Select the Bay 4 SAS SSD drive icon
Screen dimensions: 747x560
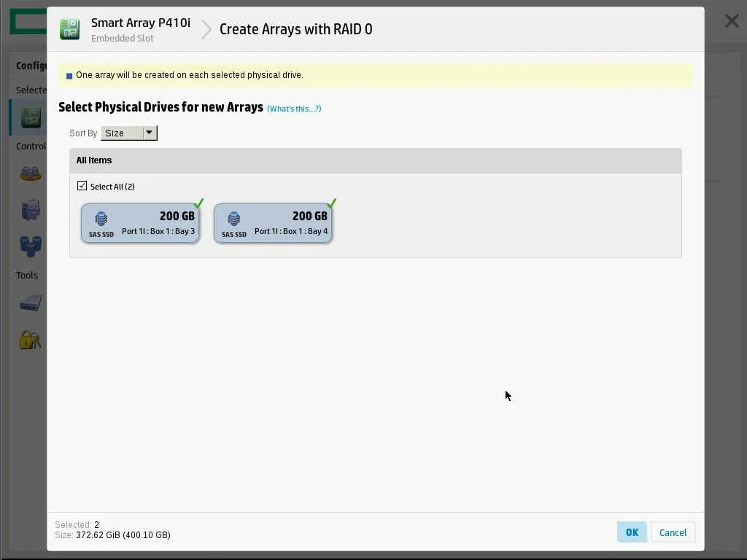pyautogui.click(x=234, y=219)
